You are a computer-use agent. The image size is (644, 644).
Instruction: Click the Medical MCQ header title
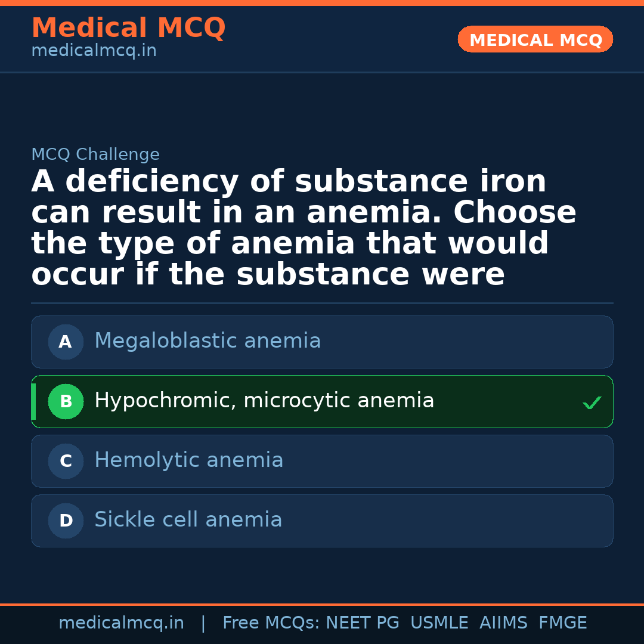pyautogui.click(x=128, y=28)
